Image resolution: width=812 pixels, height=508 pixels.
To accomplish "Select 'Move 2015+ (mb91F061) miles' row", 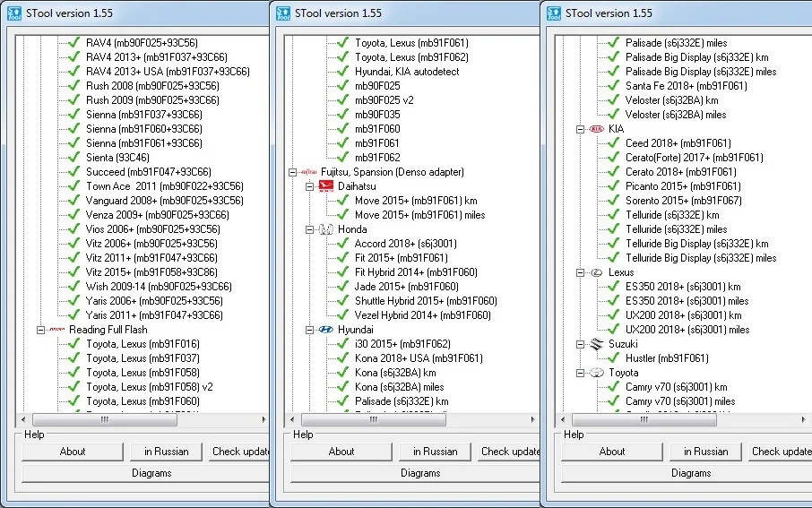I will 420,215.
